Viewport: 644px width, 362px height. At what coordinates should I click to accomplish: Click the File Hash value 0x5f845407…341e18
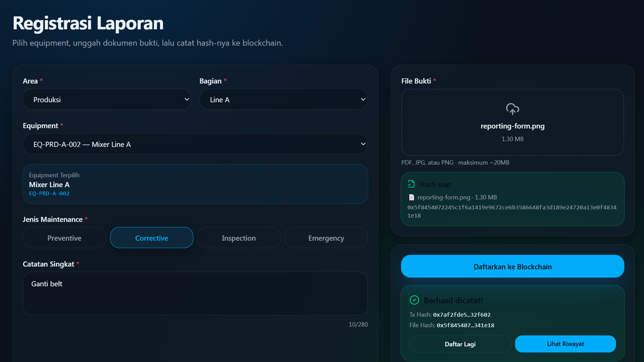pos(466,325)
